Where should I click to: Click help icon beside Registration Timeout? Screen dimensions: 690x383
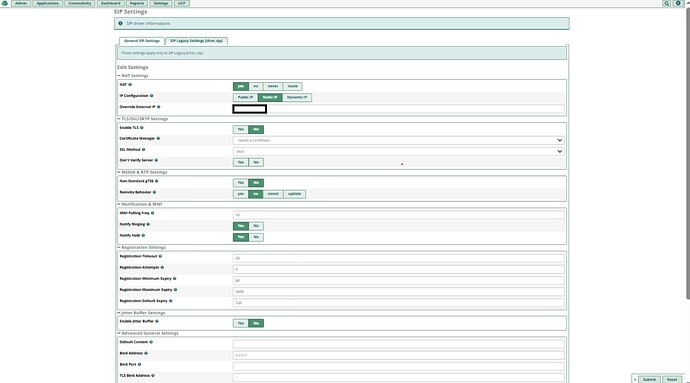click(x=160, y=256)
